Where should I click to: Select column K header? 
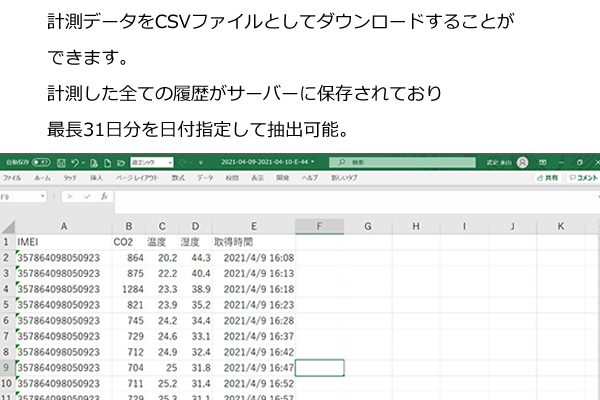[561, 227]
